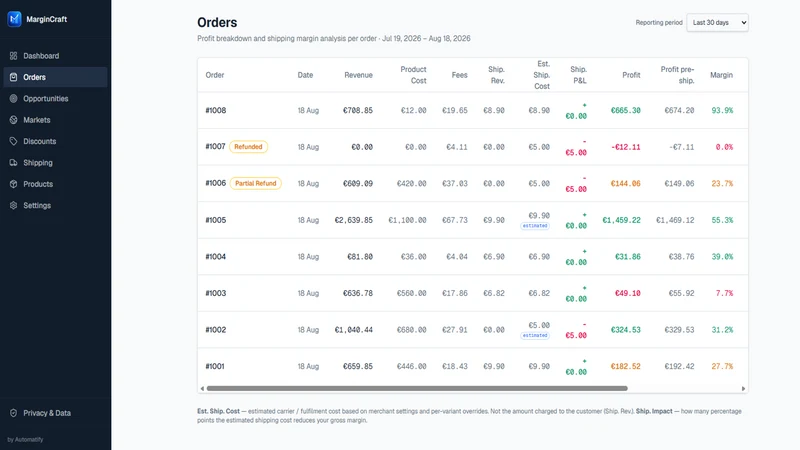800x450 pixels.
Task: Click margin value 93.9%
Action: [722, 110]
